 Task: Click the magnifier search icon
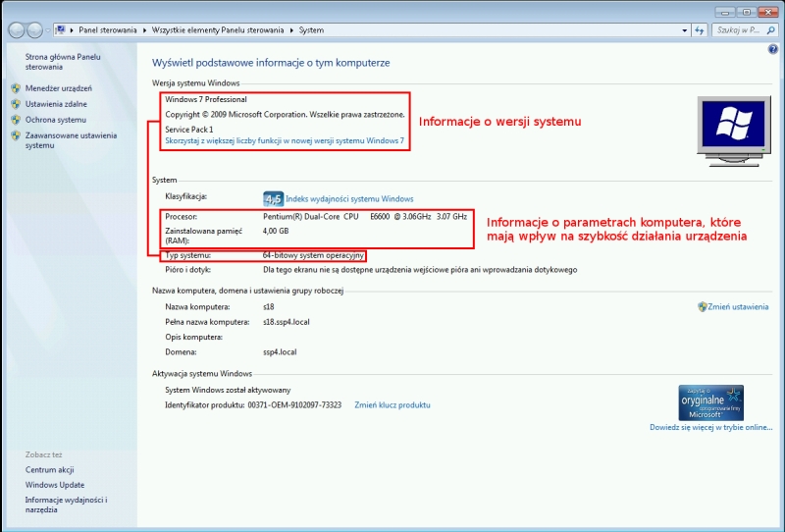tap(770, 30)
